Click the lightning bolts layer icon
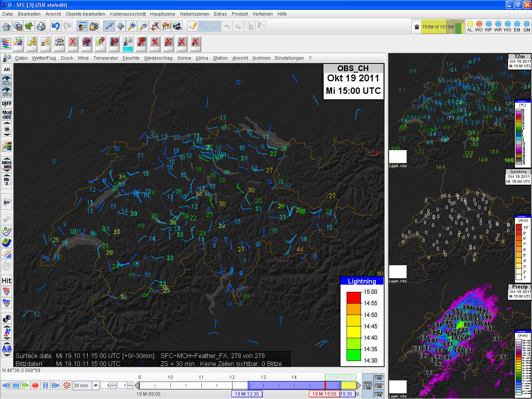This screenshot has width=532, height=399. click(x=100, y=42)
